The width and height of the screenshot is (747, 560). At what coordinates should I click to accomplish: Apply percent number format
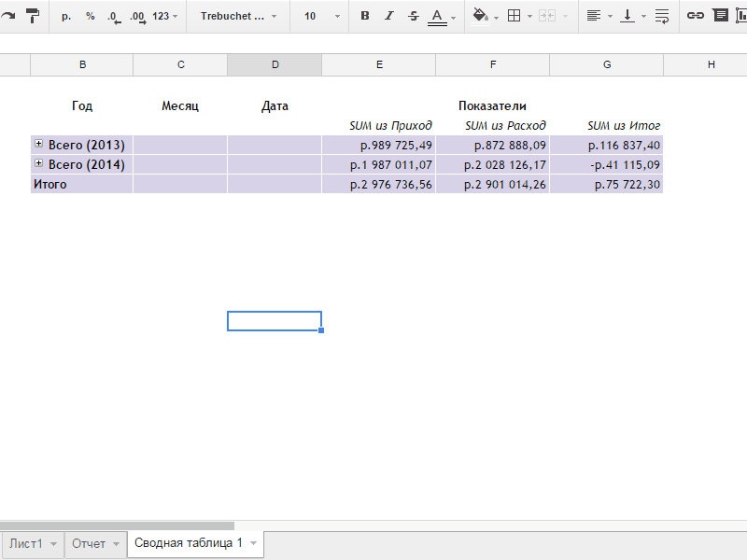pos(90,16)
